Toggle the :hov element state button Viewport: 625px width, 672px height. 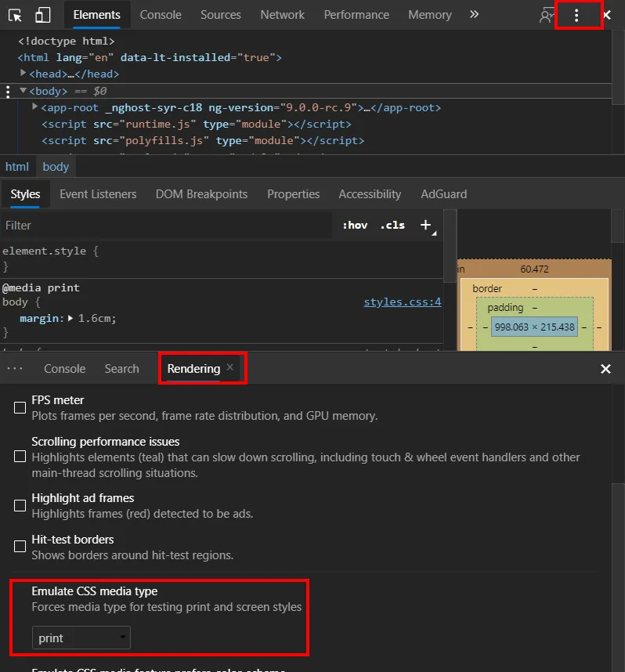click(x=355, y=225)
